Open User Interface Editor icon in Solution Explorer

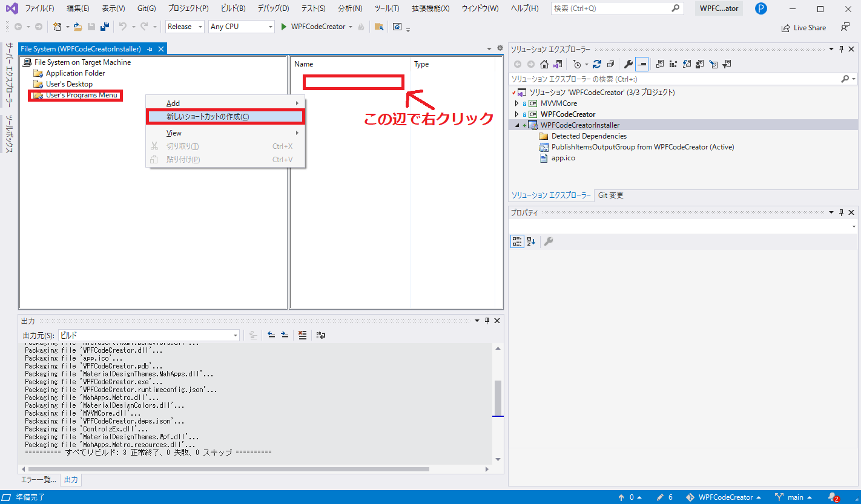pos(700,64)
